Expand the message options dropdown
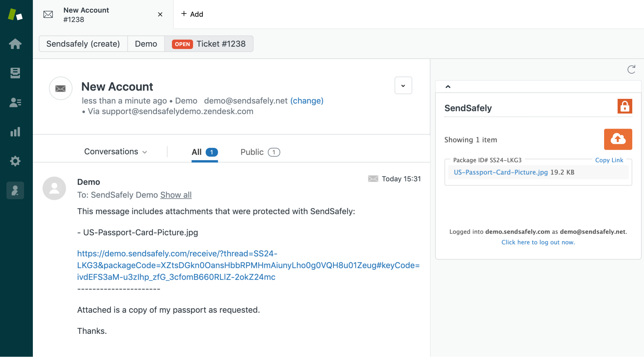Image resolution: width=644 pixels, height=357 pixels. pos(403,85)
